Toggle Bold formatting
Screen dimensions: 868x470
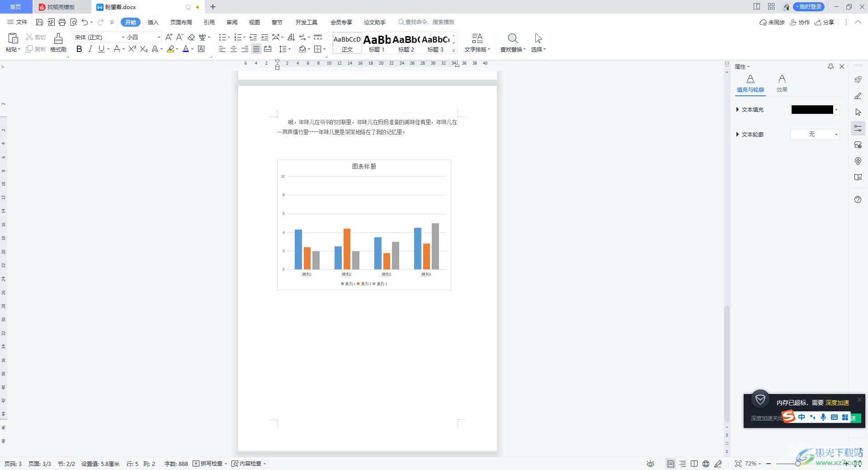tap(79, 49)
